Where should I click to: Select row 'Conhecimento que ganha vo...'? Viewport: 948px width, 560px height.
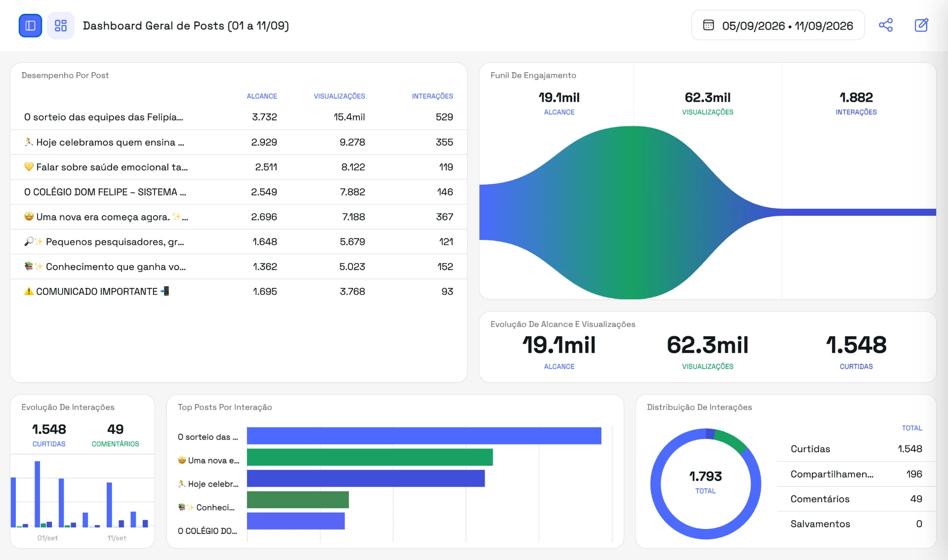tap(238, 267)
